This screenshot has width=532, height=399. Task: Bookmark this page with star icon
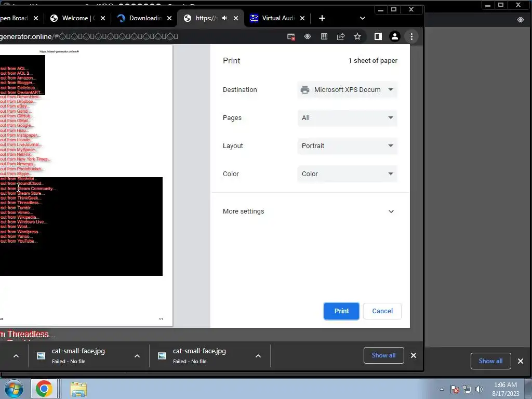point(357,37)
